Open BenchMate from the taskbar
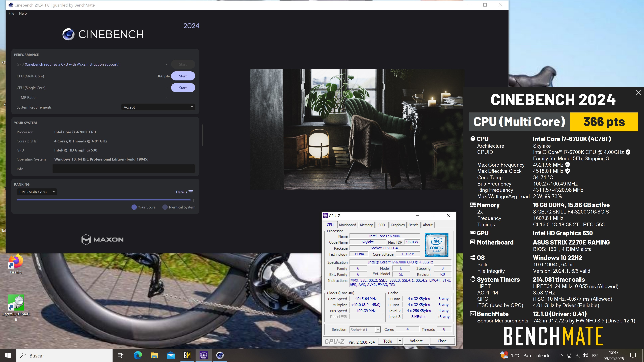644x362 pixels. point(187,355)
